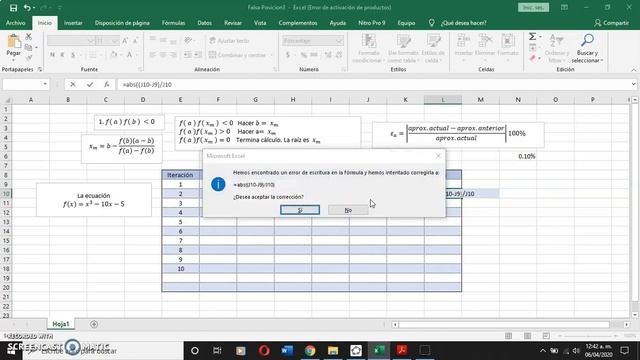
Task: Open the Vista tab
Action: [x=260, y=23]
